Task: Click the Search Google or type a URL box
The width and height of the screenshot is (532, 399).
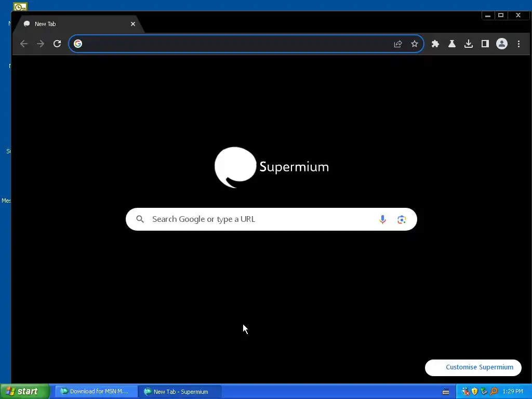Action: click(x=271, y=219)
